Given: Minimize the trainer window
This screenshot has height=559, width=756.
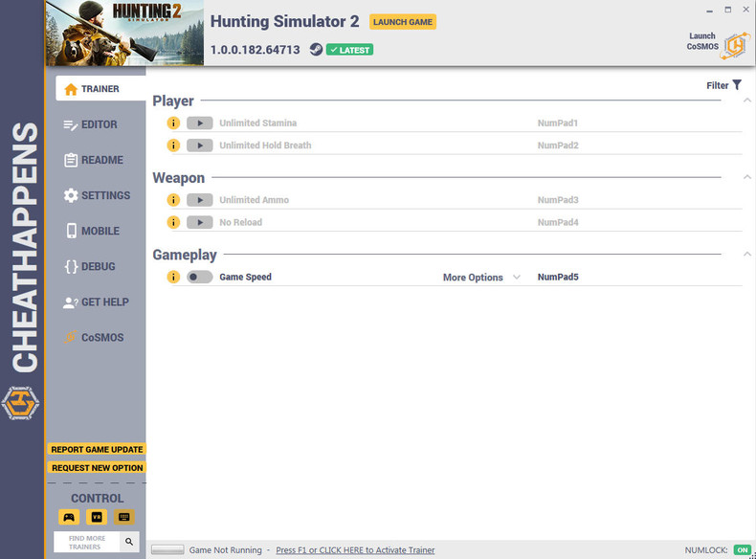Looking at the screenshot, I should pyautogui.click(x=709, y=11).
